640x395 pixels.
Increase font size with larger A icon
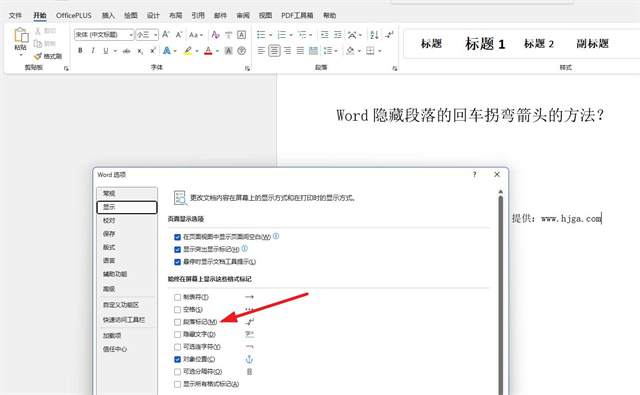pos(166,35)
